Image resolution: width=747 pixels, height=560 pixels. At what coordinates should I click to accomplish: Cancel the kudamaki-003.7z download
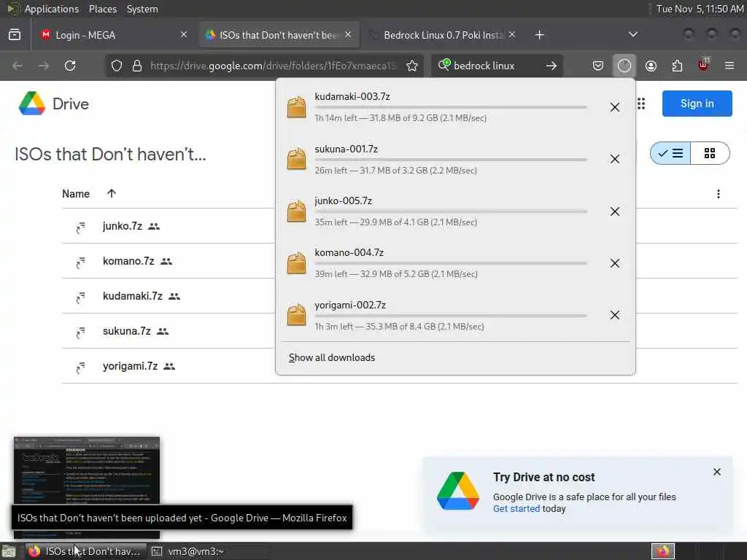(x=614, y=107)
